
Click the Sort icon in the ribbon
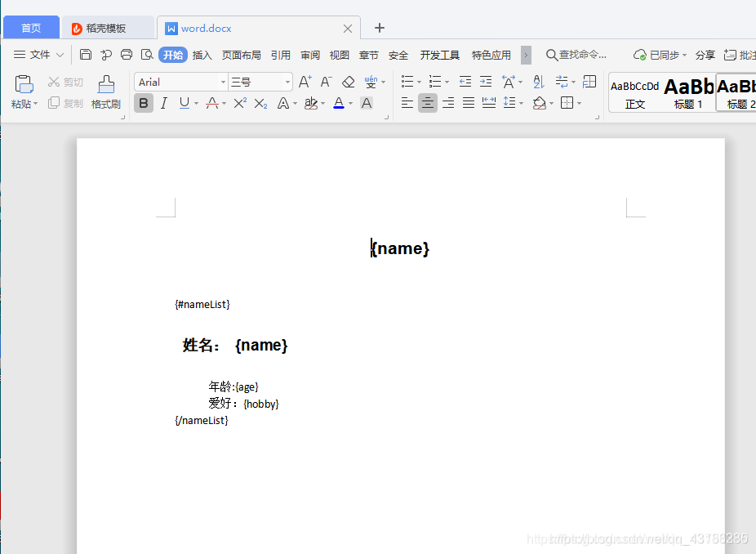click(538, 81)
